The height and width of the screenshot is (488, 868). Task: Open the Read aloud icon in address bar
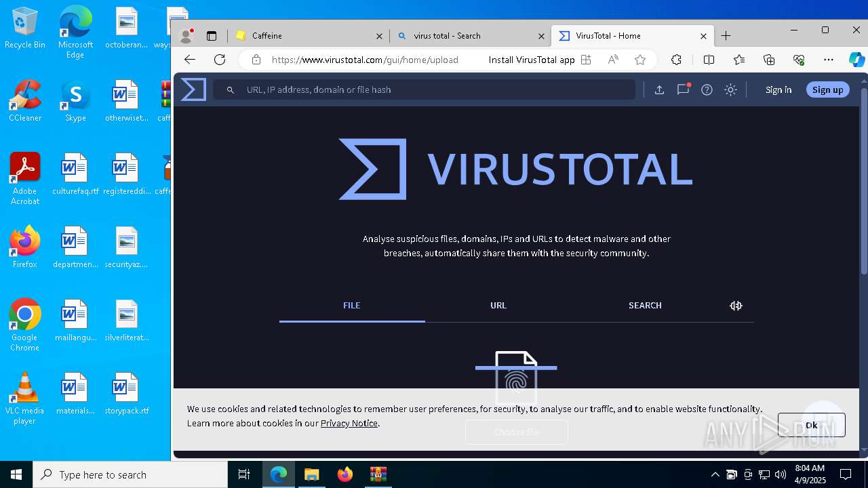click(x=613, y=60)
